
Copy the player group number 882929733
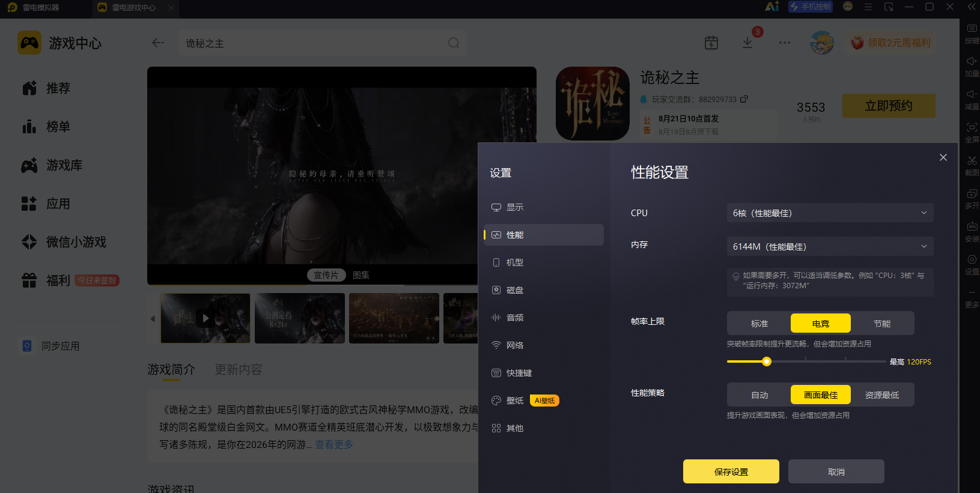click(x=744, y=99)
